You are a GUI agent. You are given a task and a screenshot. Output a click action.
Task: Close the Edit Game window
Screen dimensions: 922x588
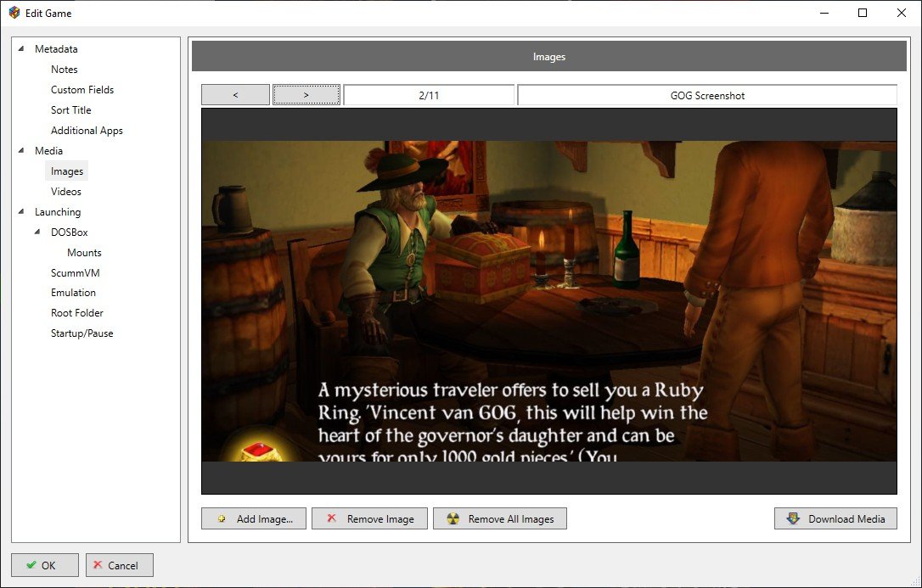(902, 13)
